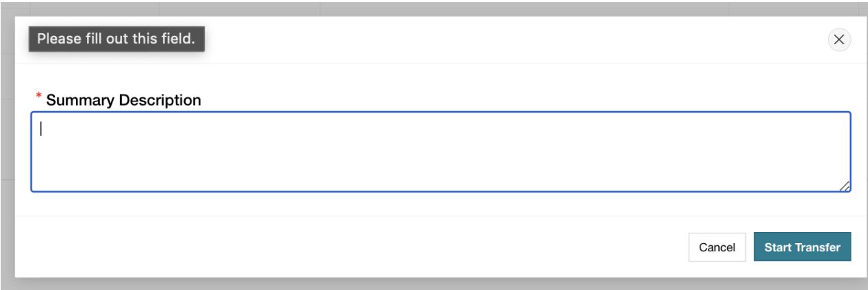Focus the empty Summary Description field
The image size is (868, 290).
click(440, 152)
